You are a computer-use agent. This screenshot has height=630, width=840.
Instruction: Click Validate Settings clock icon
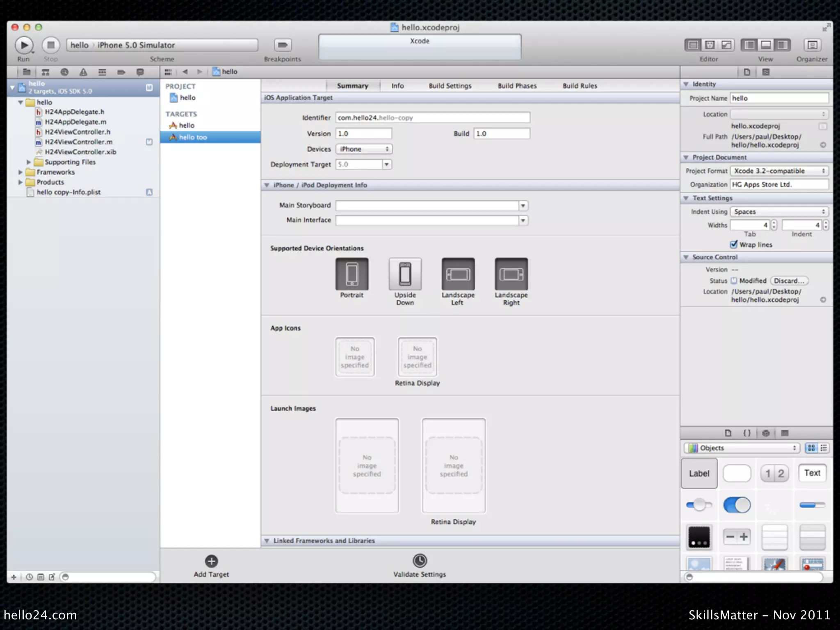420,561
